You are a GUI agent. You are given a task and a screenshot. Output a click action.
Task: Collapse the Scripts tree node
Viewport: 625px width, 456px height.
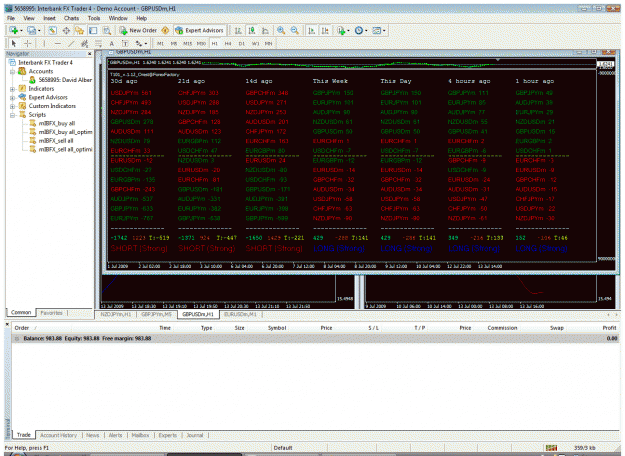[12, 115]
